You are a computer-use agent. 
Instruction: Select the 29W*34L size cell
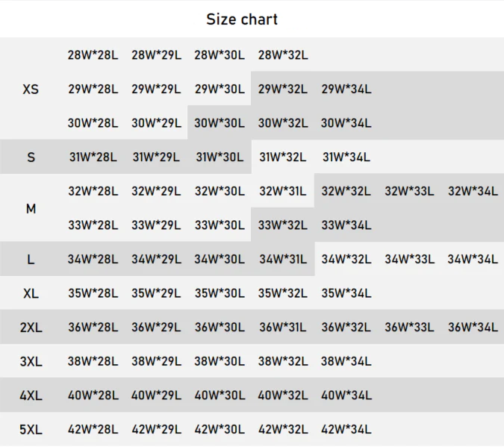(346, 89)
